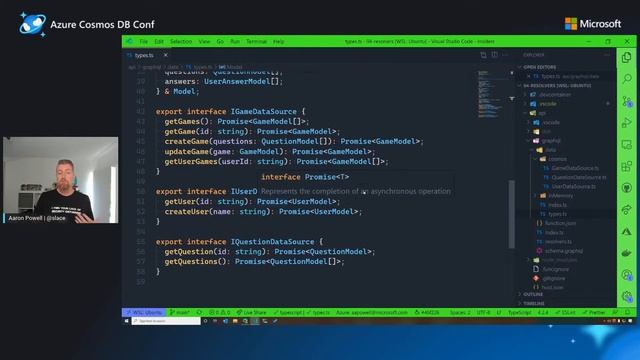Expand the Timeline section
640x360 pixels.
[533, 304]
